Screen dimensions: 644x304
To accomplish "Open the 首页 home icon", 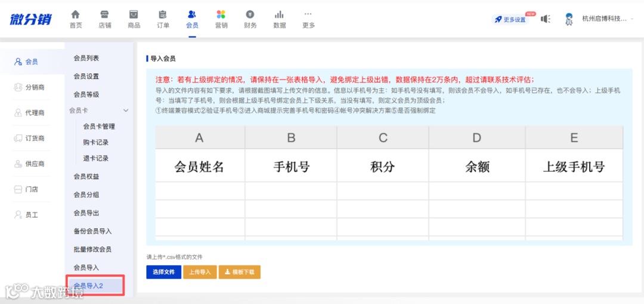I will 76,14.
